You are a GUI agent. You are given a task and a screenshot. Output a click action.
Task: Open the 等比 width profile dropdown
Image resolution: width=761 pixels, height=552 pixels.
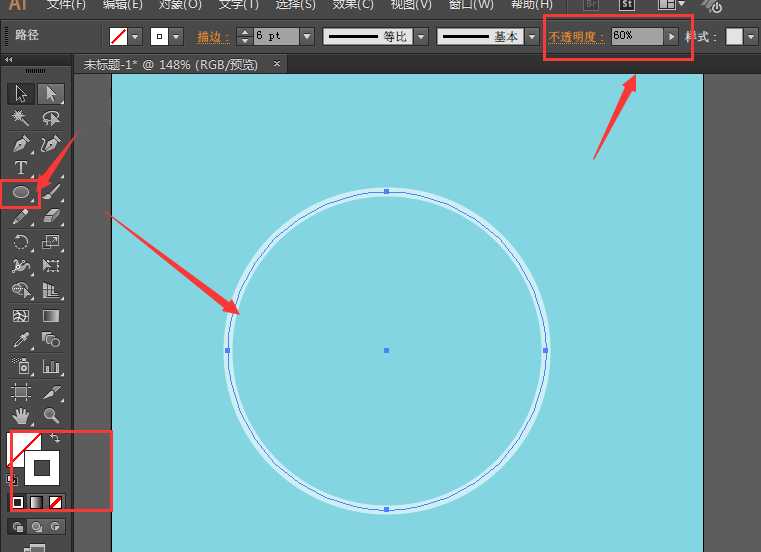coord(421,36)
